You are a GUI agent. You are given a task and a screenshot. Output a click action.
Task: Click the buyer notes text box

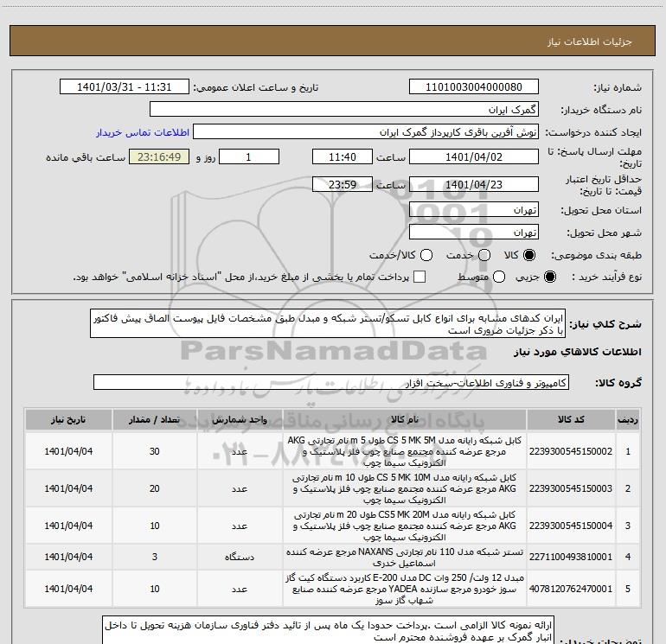pyautogui.click(x=329, y=630)
